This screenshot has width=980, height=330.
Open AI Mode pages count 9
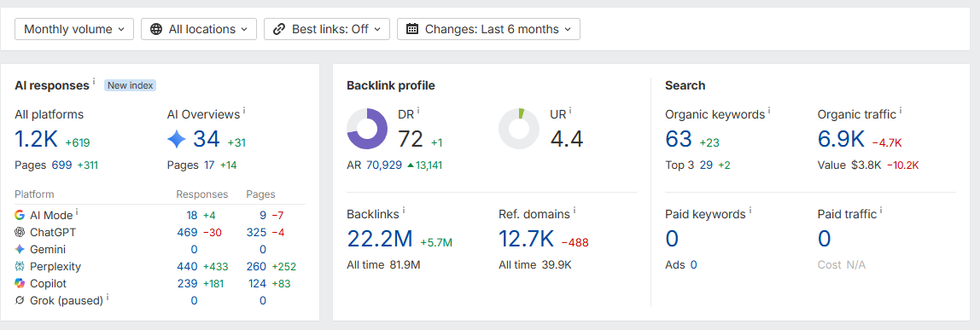[x=263, y=215]
